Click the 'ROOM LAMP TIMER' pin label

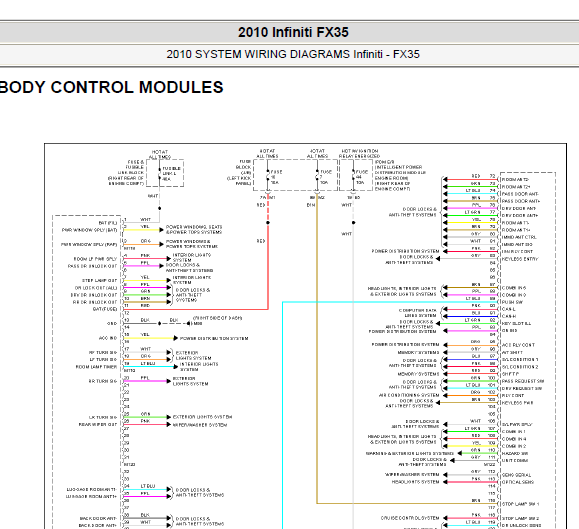pos(96,367)
